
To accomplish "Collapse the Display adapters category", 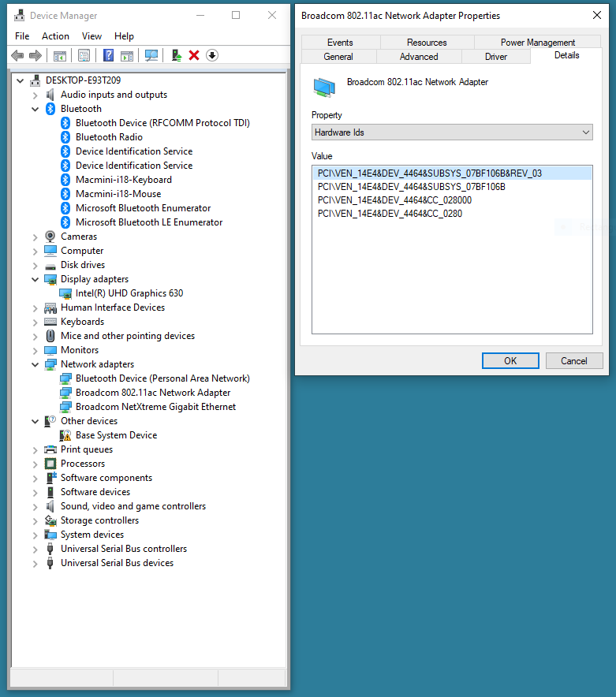I will [35, 280].
